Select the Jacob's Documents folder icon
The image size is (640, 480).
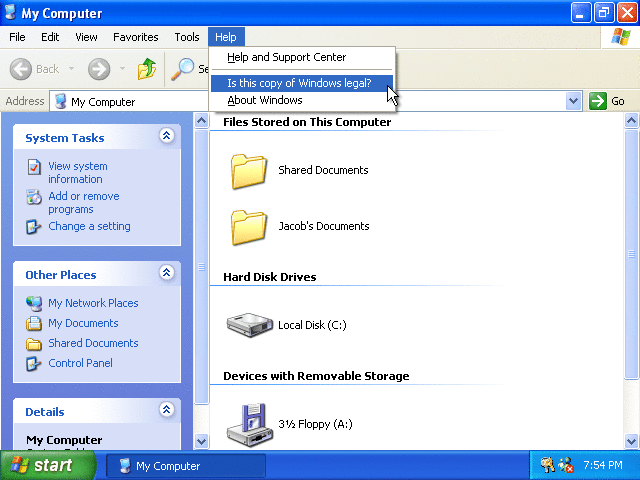point(249,227)
